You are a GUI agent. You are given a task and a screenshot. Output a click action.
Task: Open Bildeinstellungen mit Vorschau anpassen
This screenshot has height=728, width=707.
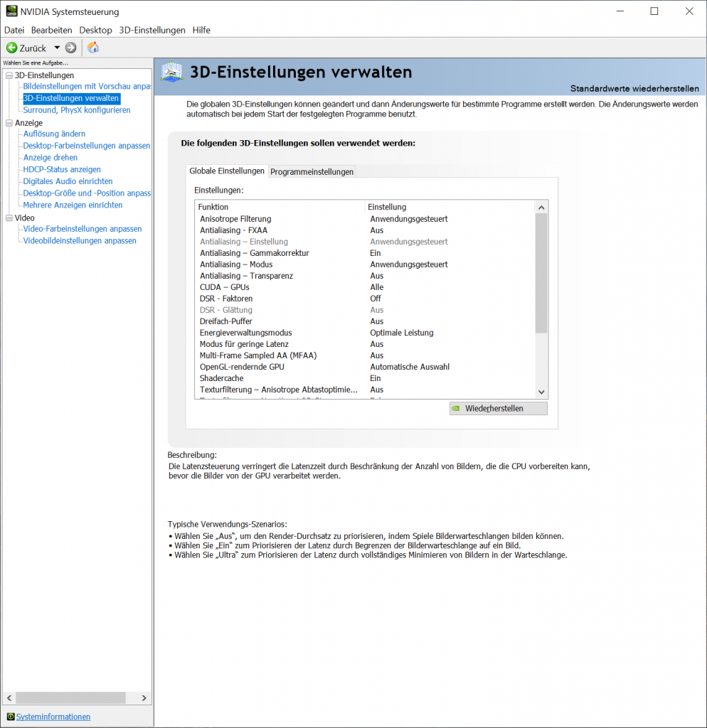click(x=87, y=86)
